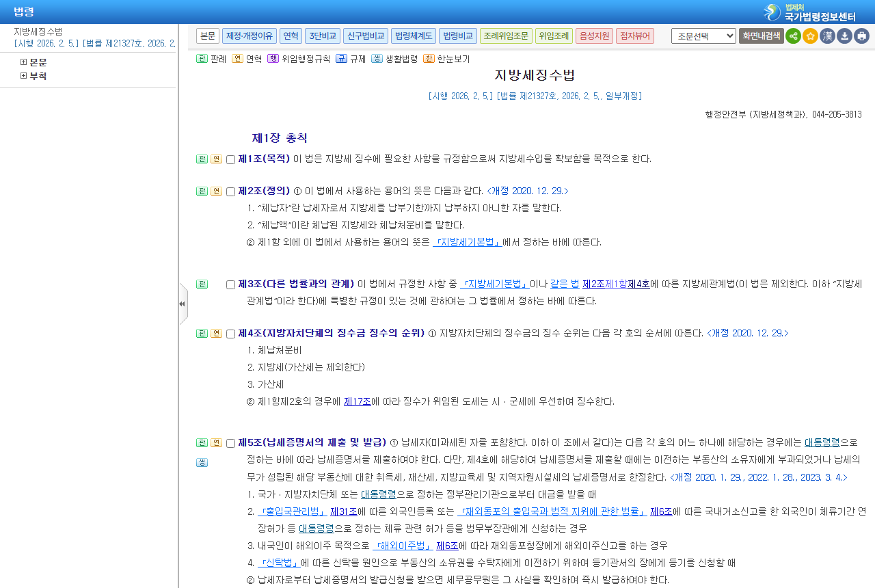Open the 조문선택 dropdown
Screen dimensions: 875x588
coord(703,36)
